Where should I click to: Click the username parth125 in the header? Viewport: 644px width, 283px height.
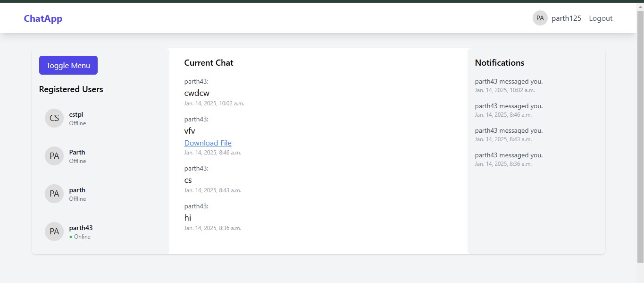pyautogui.click(x=566, y=18)
